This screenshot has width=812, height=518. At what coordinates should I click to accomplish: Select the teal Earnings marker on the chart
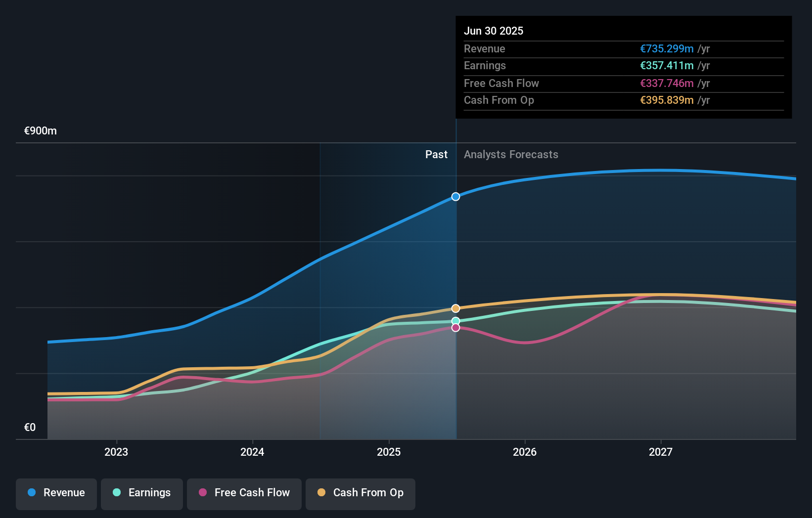(455, 320)
